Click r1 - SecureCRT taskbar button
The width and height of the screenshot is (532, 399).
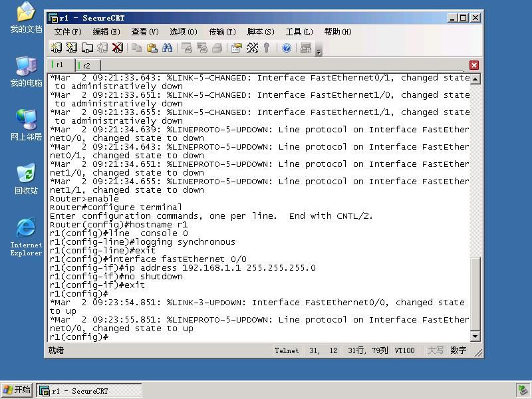tap(89, 391)
